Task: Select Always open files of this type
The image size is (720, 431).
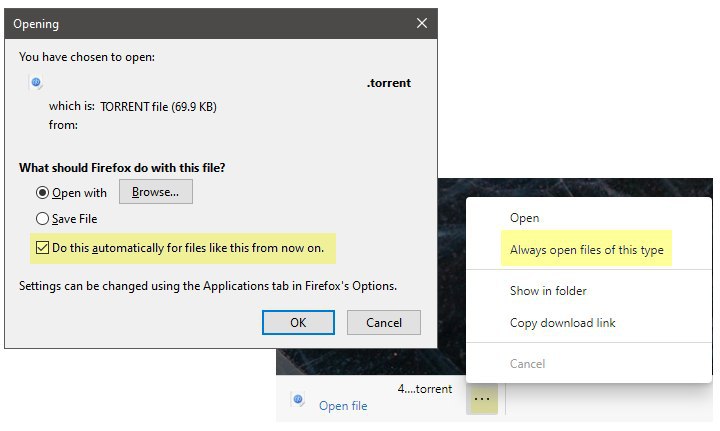Action: [x=586, y=250]
